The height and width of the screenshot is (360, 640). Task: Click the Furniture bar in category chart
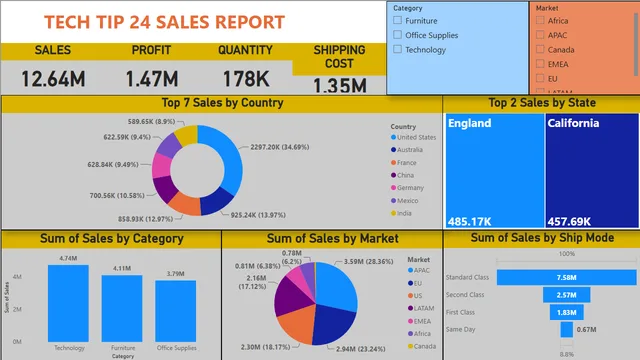(x=122, y=309)
